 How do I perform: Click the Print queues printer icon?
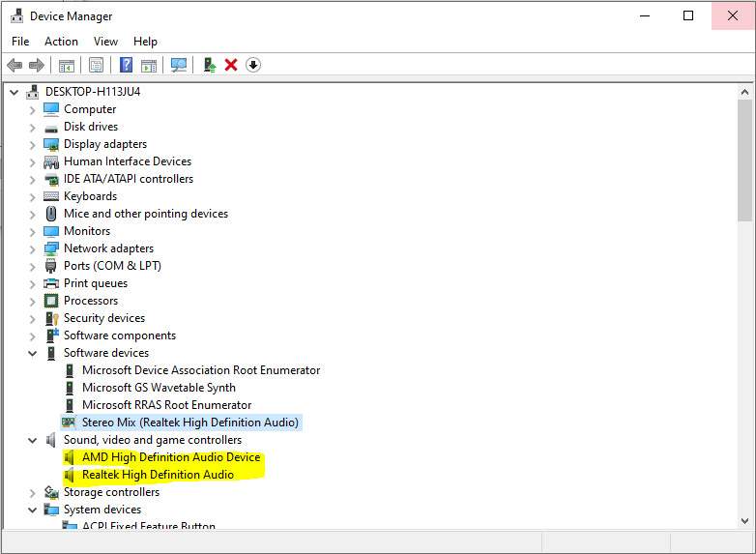pos(51,283)
